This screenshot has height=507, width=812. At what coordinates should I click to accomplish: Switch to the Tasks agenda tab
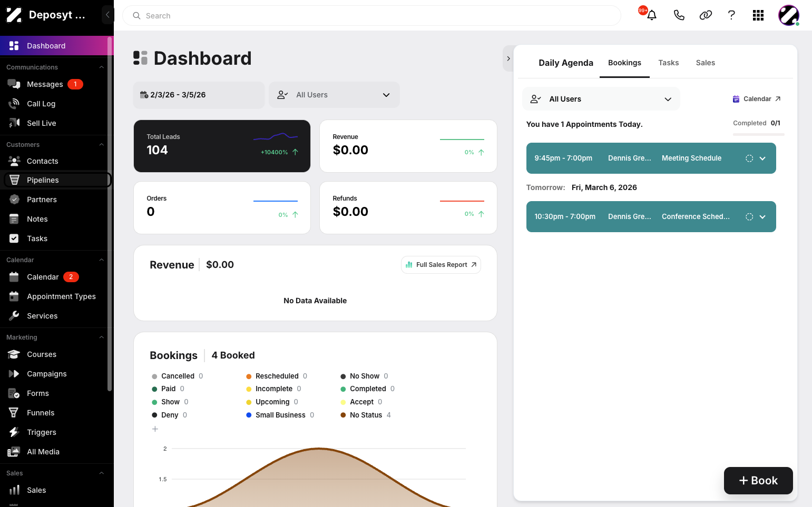668,63
